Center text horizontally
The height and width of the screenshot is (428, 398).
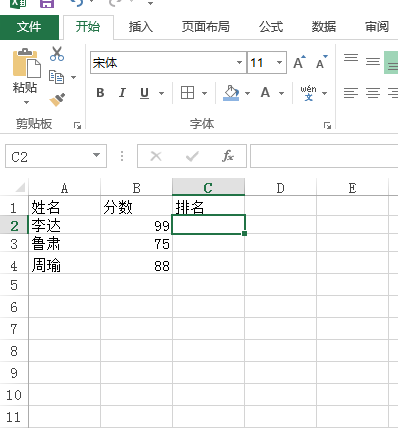pyautogui.click(x=373, y=93)
